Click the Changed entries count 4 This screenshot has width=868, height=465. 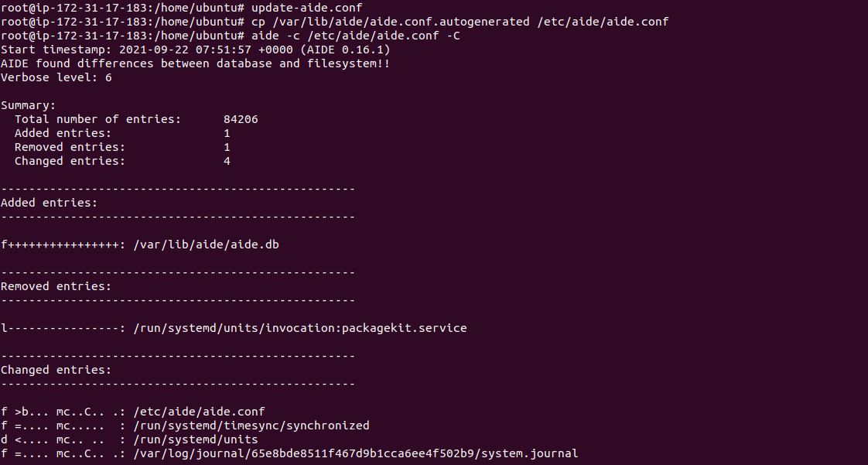tap(227, 161)
